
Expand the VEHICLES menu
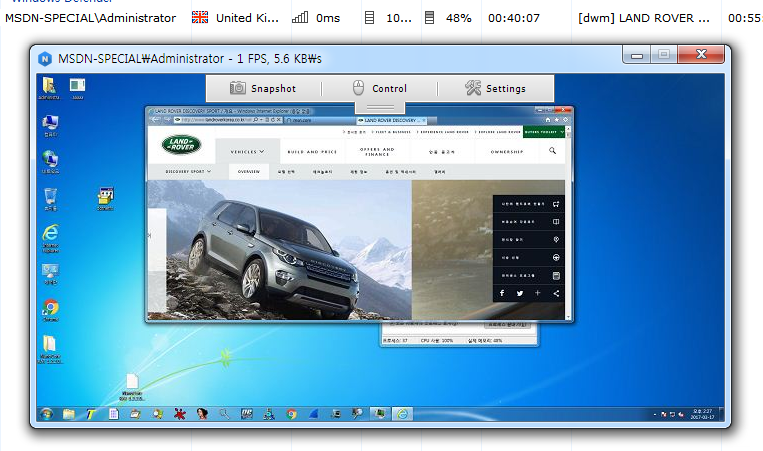(247, 152)
